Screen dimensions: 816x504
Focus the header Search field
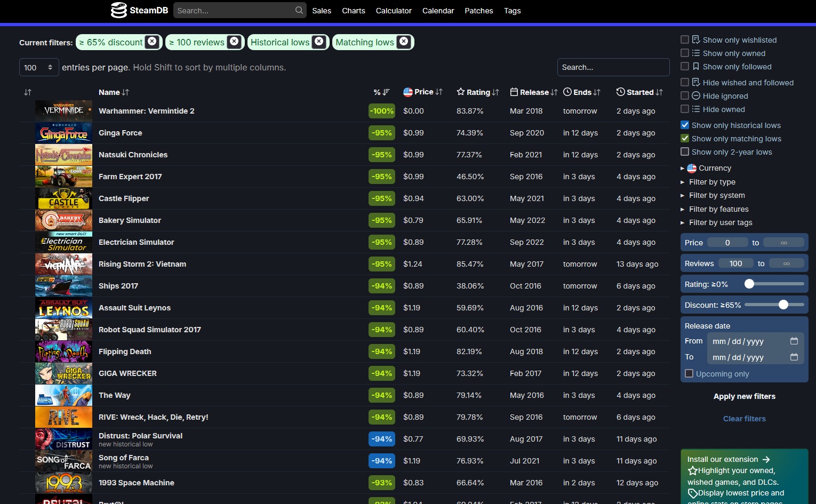click(239, 10)
